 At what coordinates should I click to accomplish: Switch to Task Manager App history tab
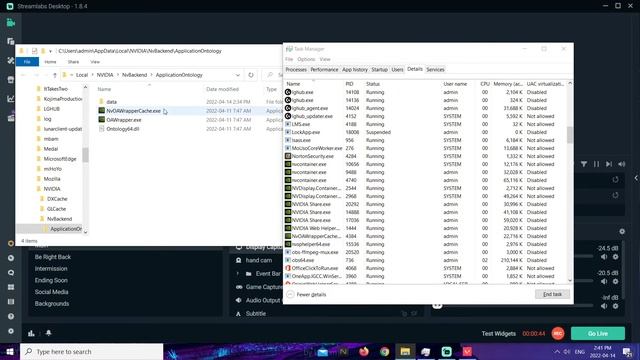pyautogui.click(x=355, y=69)
